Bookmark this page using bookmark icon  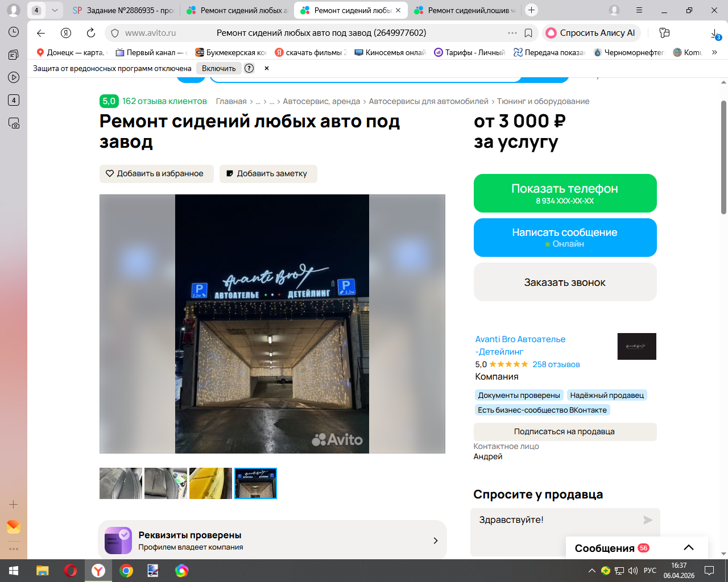(x=528, y=33)
